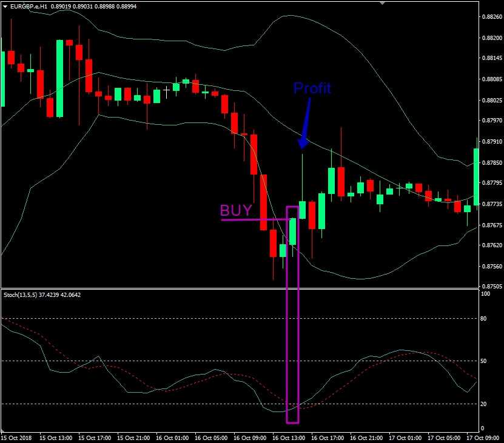Image resolution: width=504 pixels, height=443 pixels.
Task: Click the 0.88260 price axis label
Action: click(490, 17)
